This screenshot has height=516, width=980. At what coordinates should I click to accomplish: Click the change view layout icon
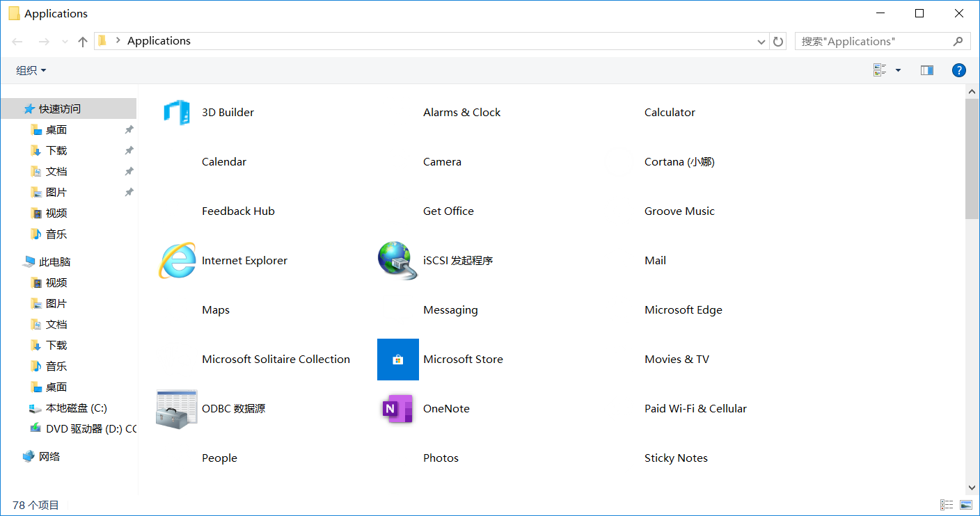coord(880,70)
